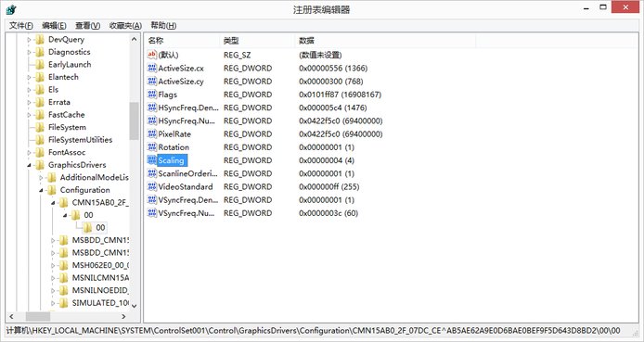Open the 查看(V) menu
644x342 pixels.
click(87, 25)
